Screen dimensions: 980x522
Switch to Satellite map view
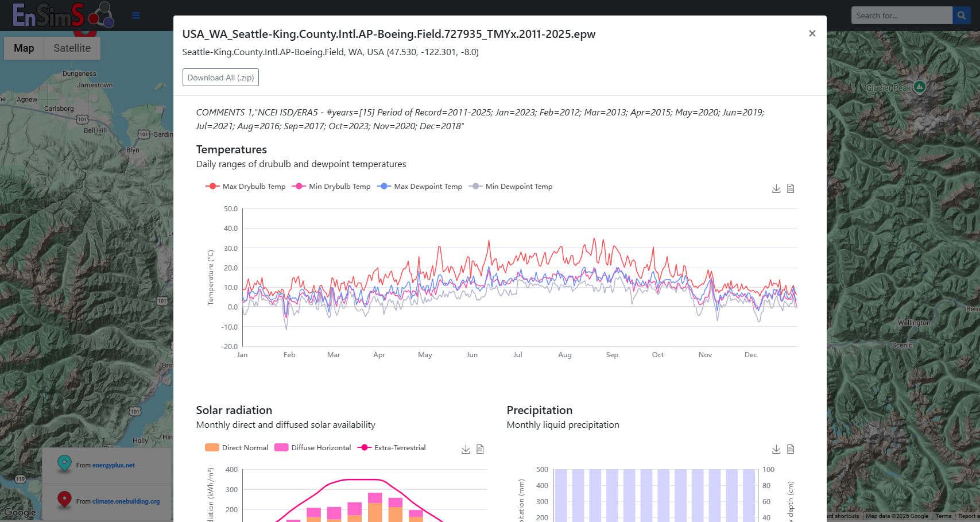72,48
